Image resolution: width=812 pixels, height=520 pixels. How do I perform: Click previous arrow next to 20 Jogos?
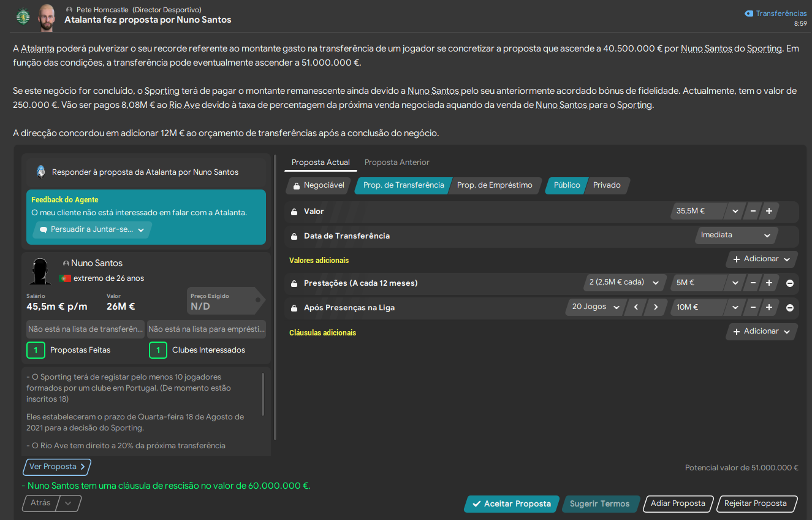pos(636,307)
